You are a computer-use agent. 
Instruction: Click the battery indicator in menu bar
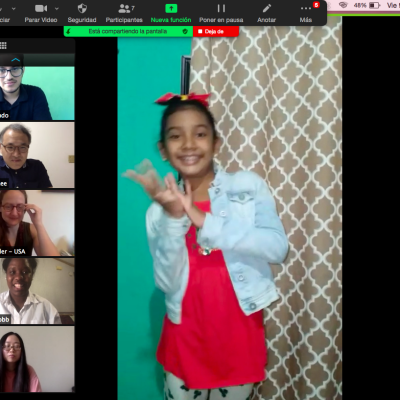(x=375, y=5)
